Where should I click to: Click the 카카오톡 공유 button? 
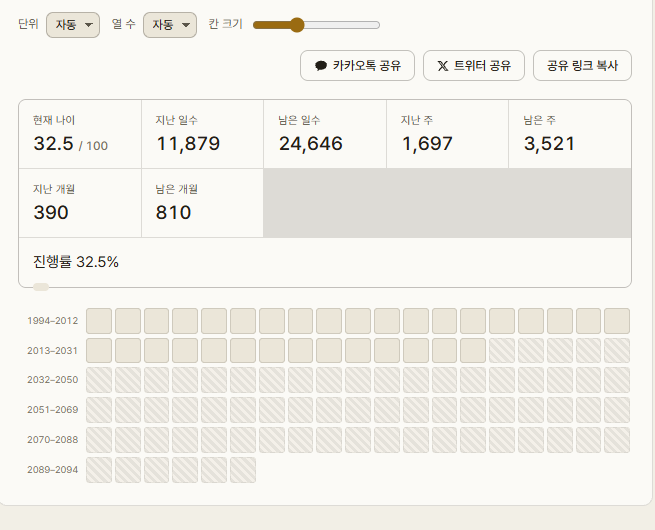[x=358, y=66]
